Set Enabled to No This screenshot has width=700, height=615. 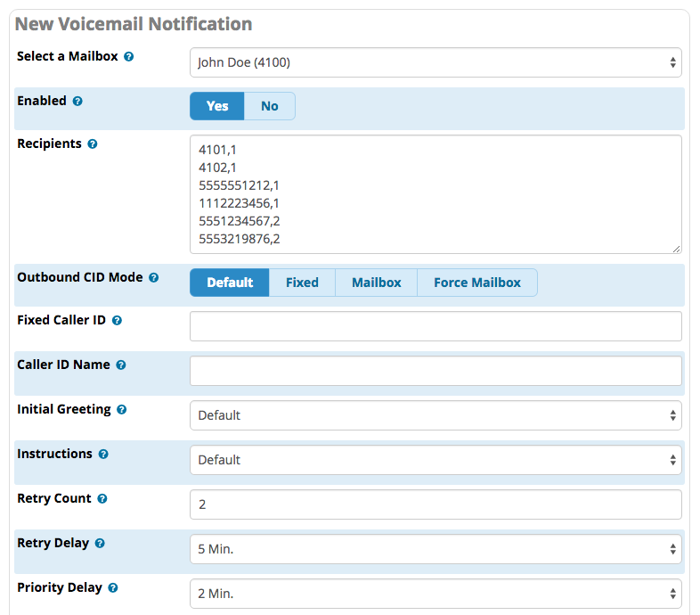pos(270,106)
